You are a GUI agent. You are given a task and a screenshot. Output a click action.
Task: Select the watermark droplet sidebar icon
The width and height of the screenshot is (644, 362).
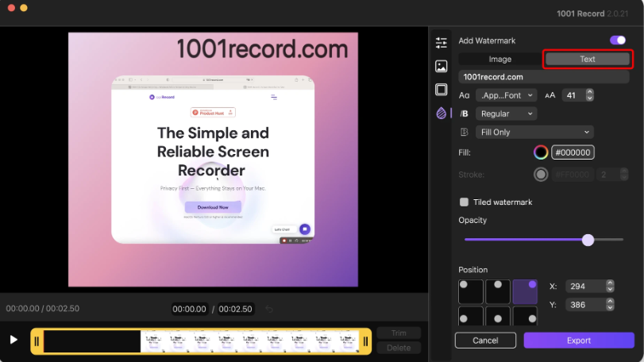coord(441,113)
